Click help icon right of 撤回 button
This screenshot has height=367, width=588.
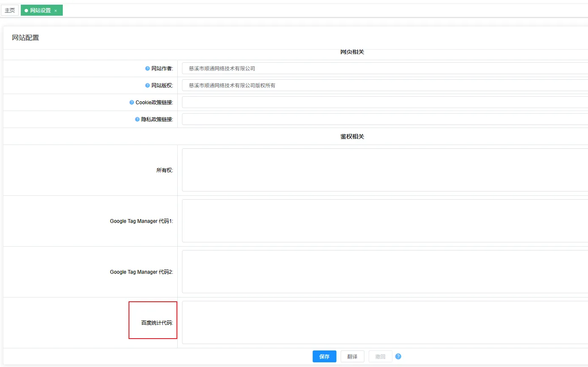click(398, 356)
